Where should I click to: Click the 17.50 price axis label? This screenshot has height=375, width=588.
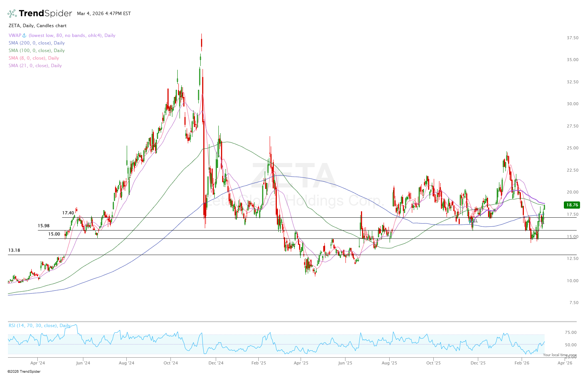tap(573, 215)
